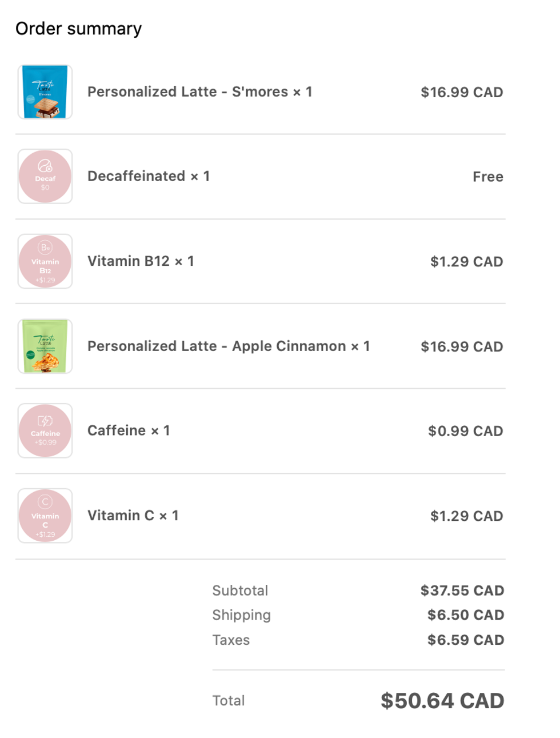Click the pink Caffeine add-on icon
This screenshot has height=738, width=560.
[x=45, y=431]
